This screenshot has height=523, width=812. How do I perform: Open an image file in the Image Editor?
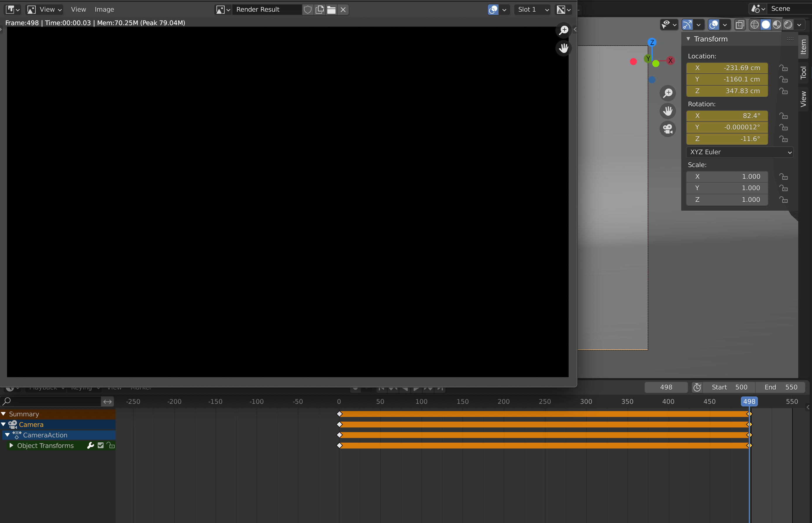[x=331, y=10]
